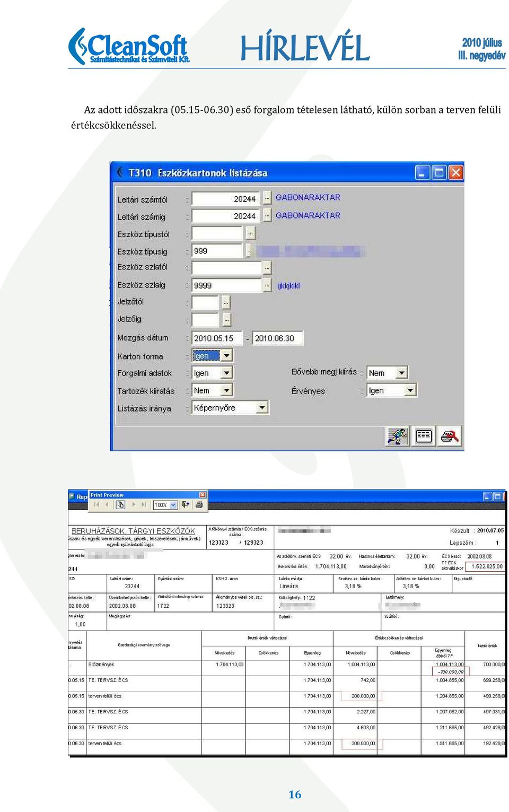This screenshot has width=509, height=812.
Task: Close the T310 Eszközkartonok listázása window
Action: (456, 172)
